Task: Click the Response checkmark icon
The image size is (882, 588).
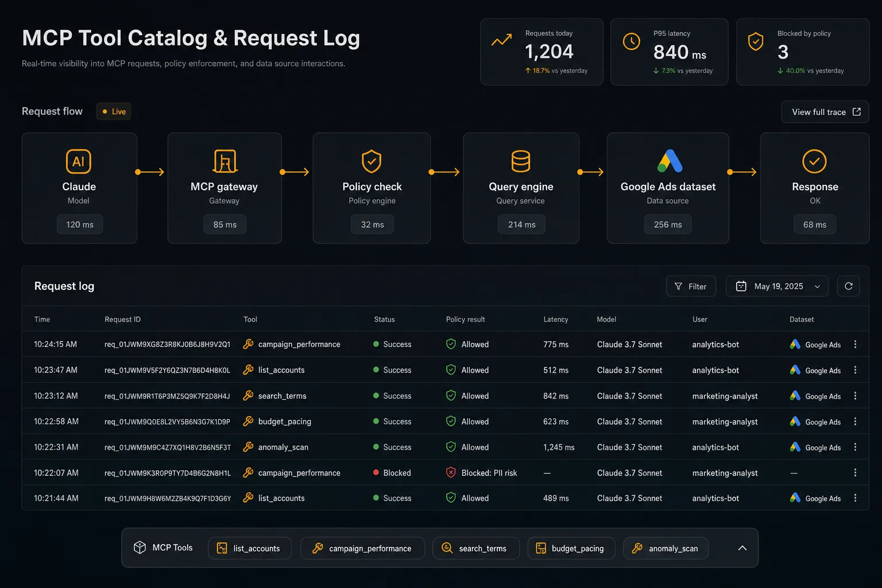Action: pos(814,161)
